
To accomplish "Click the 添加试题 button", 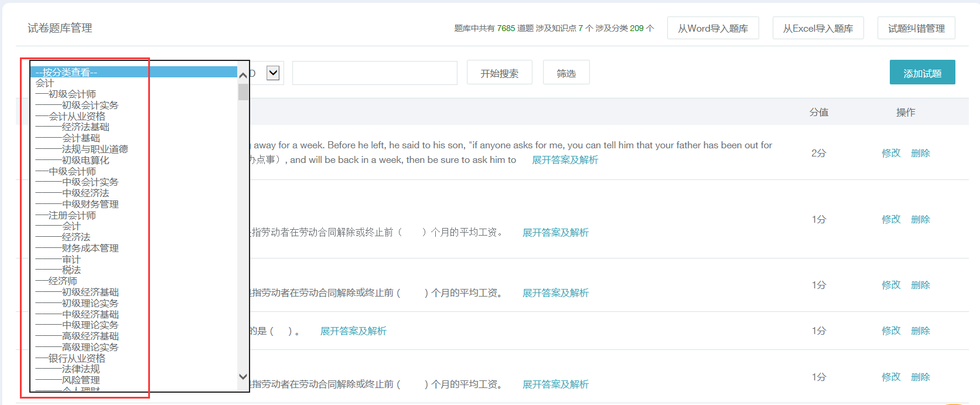I will pyautogui.click(x=922, y=73).
